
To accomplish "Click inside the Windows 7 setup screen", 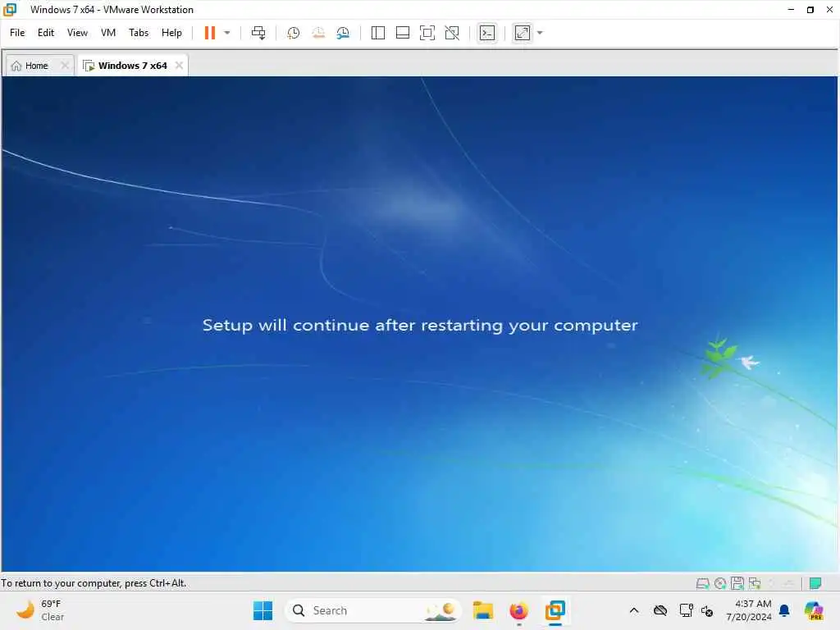I will pyautogui.click(x=419, y=323).
